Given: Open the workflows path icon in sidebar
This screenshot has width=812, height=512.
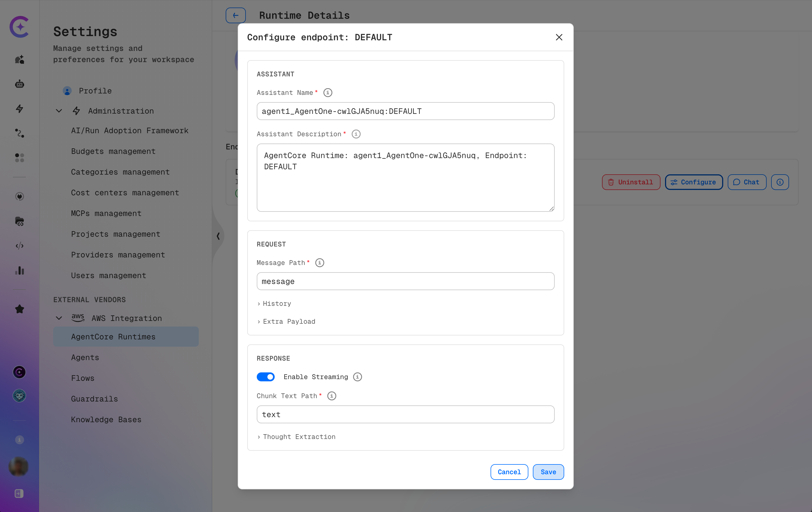Looking at the screenshot, I should coord(20,133).
